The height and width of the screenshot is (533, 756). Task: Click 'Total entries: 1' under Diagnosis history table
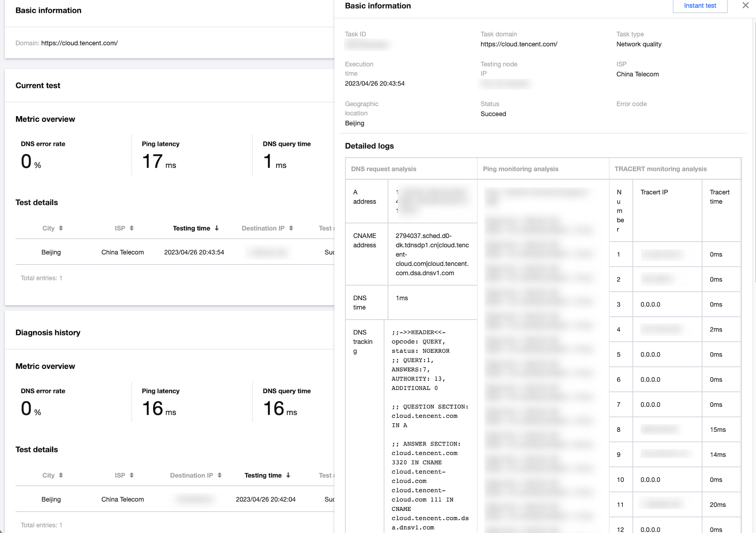click(42, 525)
